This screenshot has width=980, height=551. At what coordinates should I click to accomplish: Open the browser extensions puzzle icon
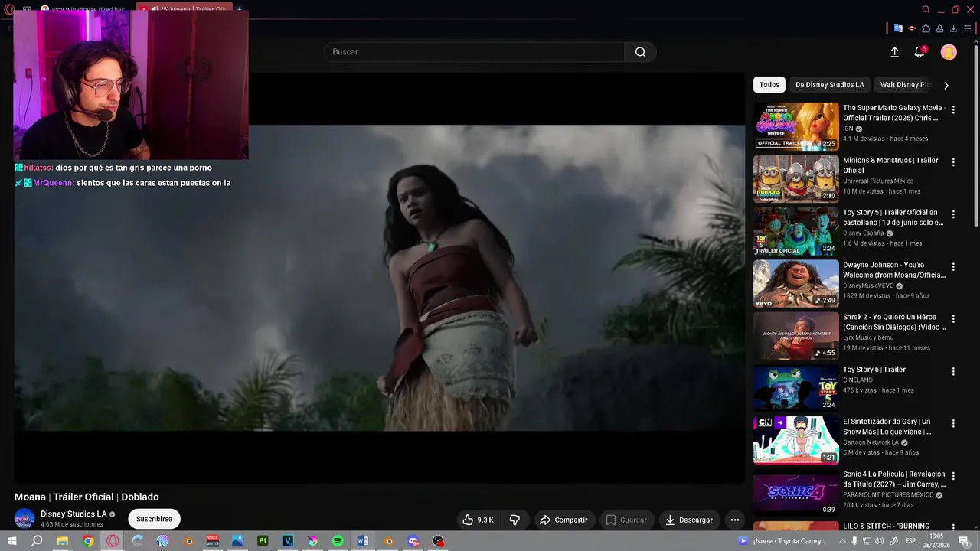[x=926, y=28]
